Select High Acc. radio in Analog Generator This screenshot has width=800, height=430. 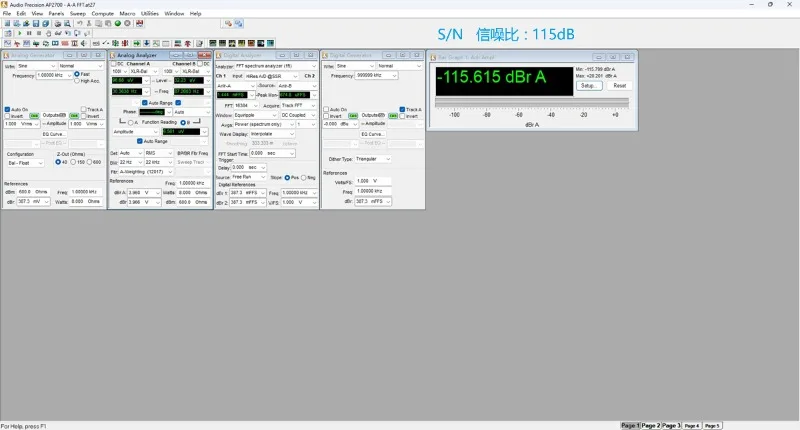(77, 81)
